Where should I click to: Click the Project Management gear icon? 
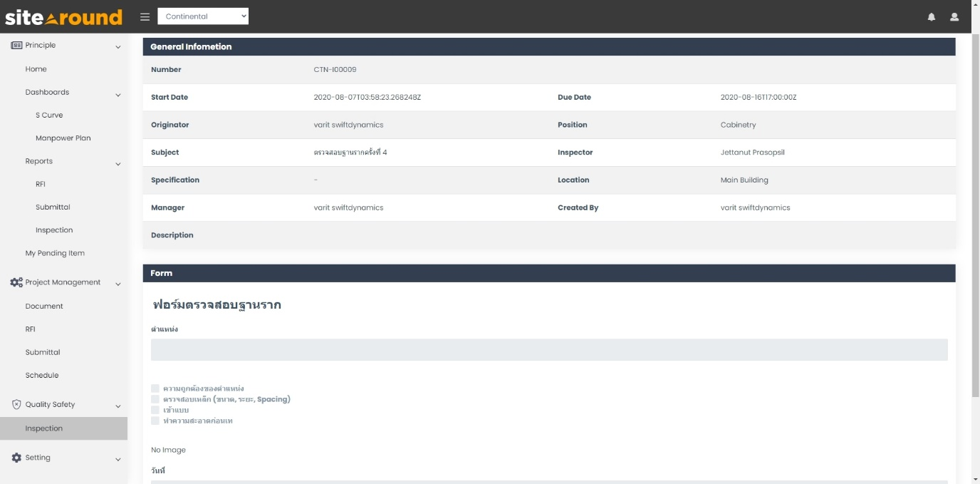tap(16, 282)
